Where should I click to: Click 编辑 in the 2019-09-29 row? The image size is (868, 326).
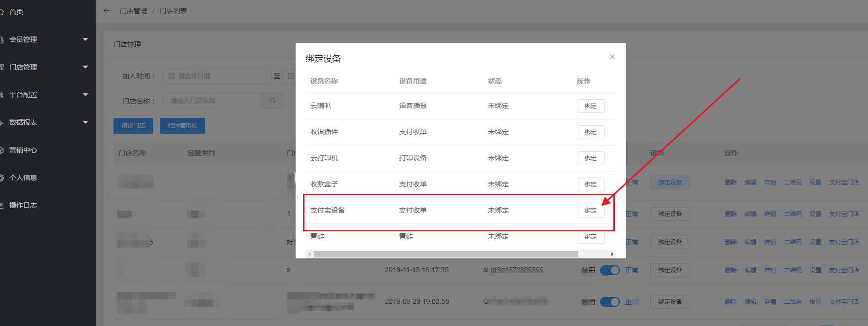750,302
